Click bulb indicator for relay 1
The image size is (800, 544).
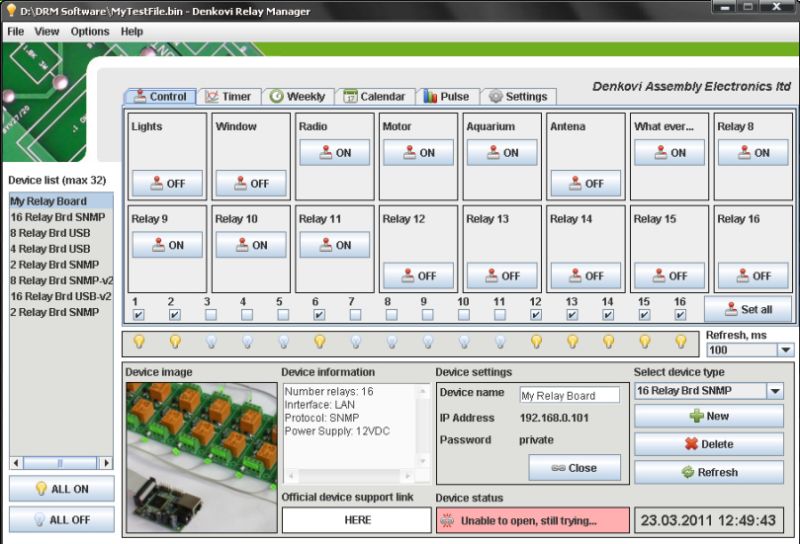coord(139,341)
